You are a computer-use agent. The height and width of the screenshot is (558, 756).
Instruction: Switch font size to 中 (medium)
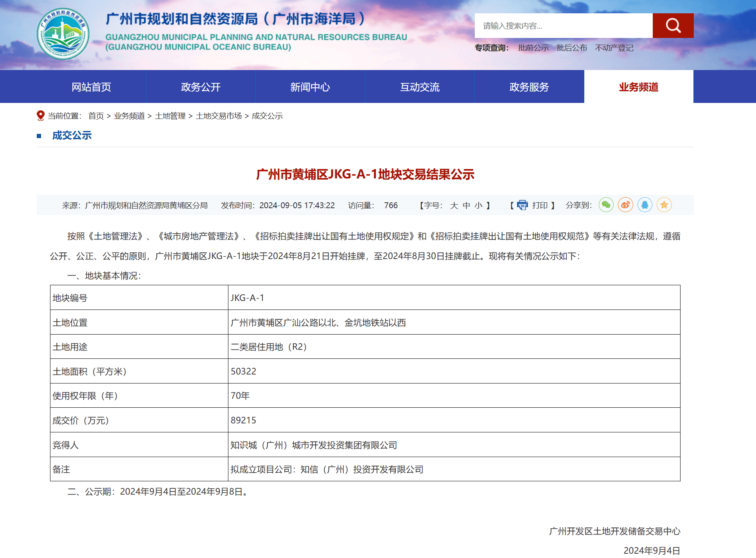pyautogui.click(x=467, y=205)
